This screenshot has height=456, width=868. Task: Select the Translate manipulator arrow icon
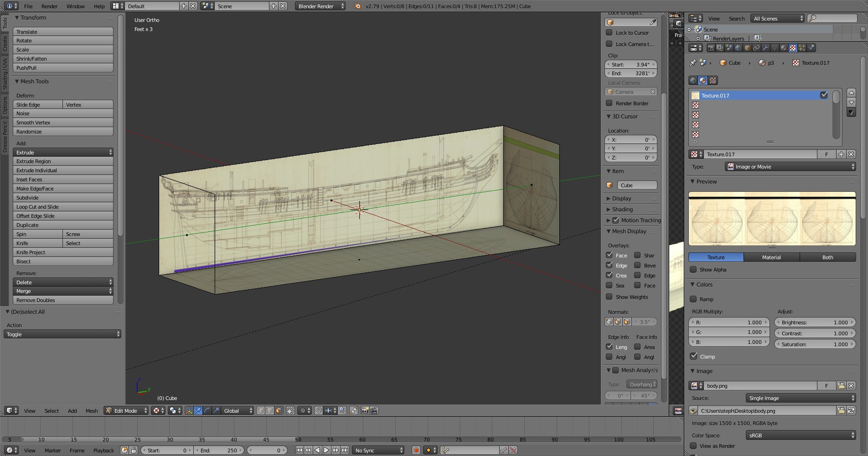[x=198, y=410]
